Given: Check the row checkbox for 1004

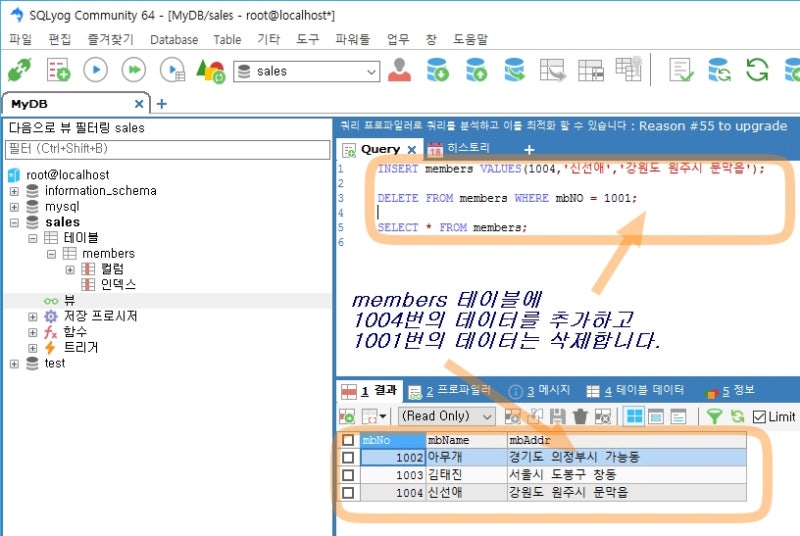Looking at the screenshot, I should pos(348,493).
